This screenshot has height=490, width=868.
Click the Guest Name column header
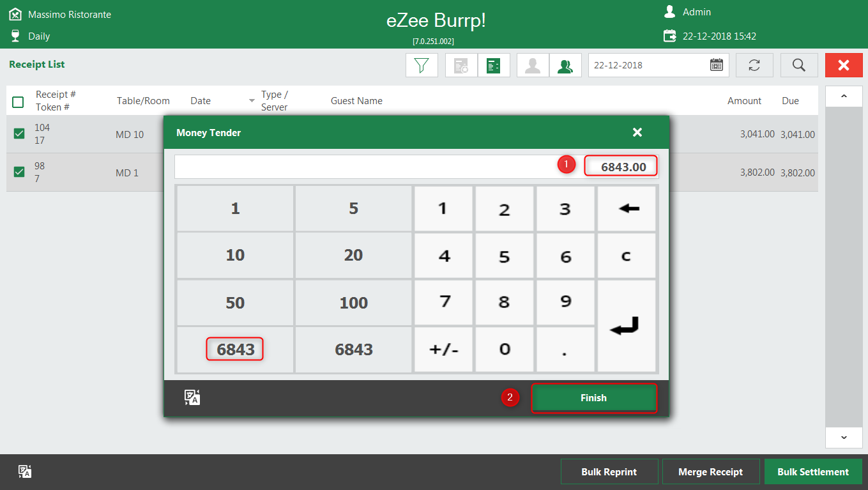(x=356, y=101)
